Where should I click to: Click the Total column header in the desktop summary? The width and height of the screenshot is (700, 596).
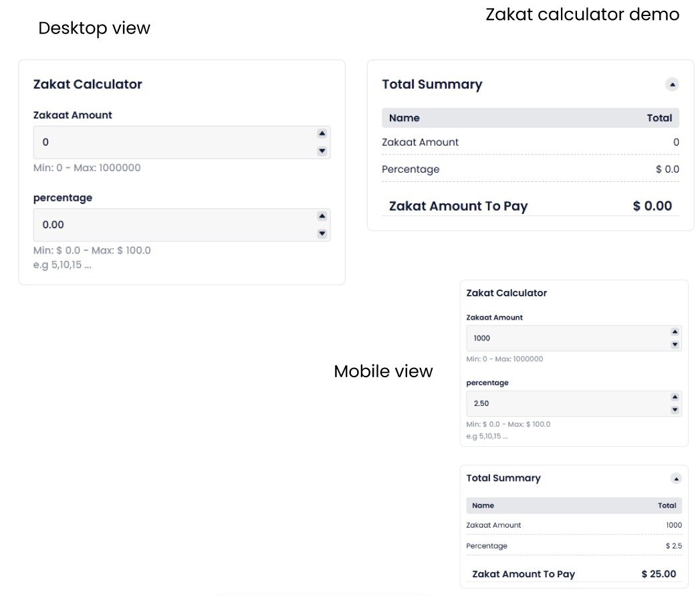tap(659, 118)
